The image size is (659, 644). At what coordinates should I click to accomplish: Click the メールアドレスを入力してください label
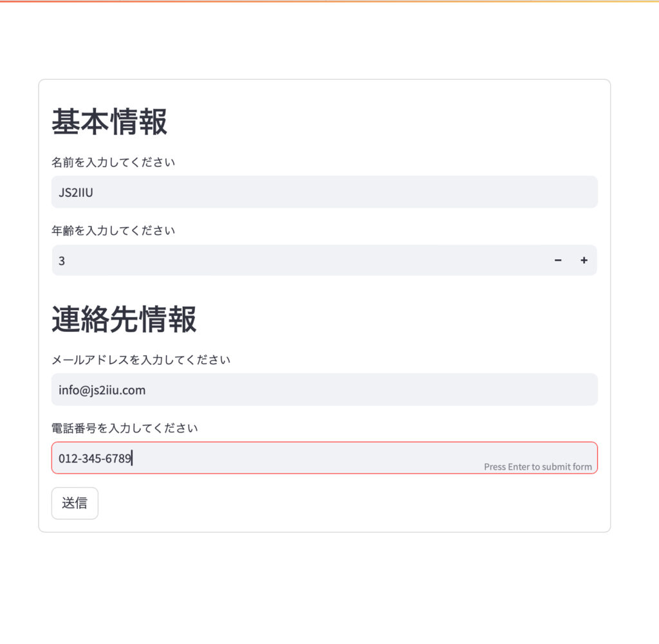tap(141, 360)
